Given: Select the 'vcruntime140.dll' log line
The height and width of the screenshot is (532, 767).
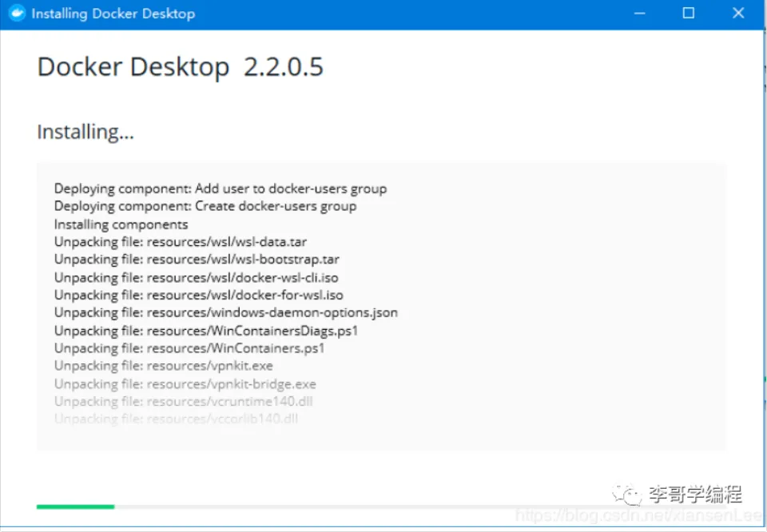Looking at the screenshot, I should click(x=184, y=402).
